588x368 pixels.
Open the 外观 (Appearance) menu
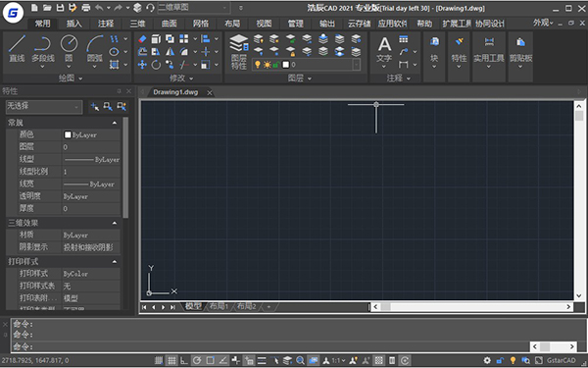click(543, 23)
